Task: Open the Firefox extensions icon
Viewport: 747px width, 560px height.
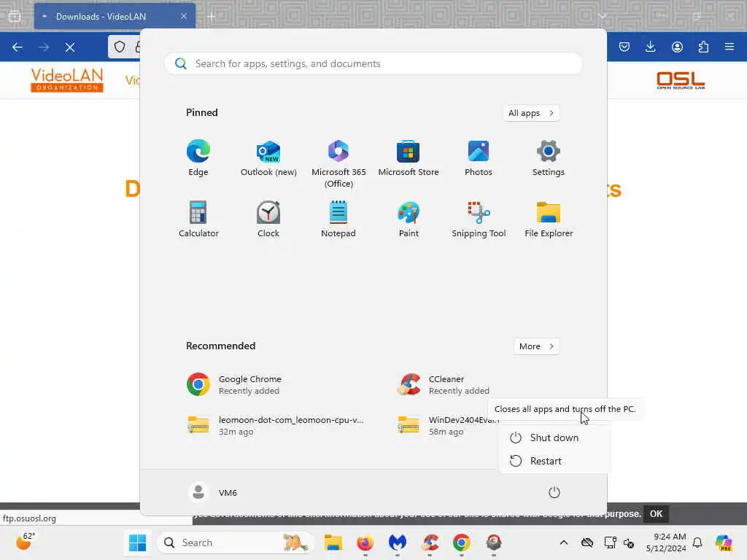Action: (703, 47)
